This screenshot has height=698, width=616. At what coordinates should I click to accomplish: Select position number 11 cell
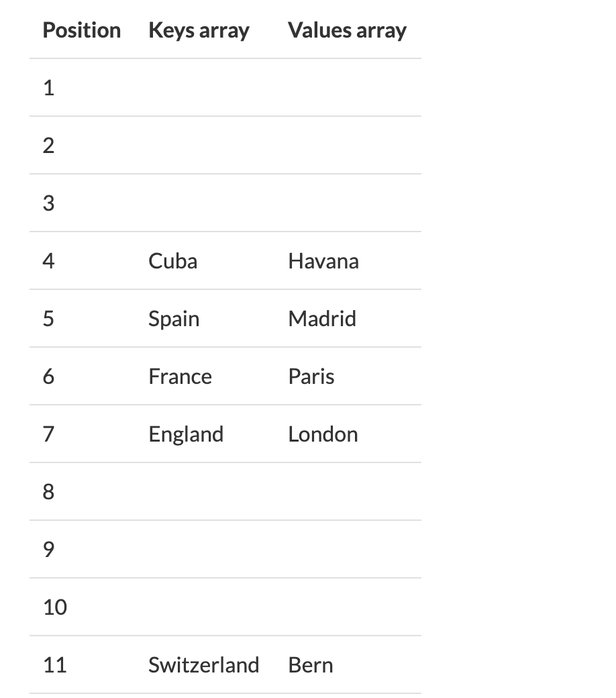[55, 665]
